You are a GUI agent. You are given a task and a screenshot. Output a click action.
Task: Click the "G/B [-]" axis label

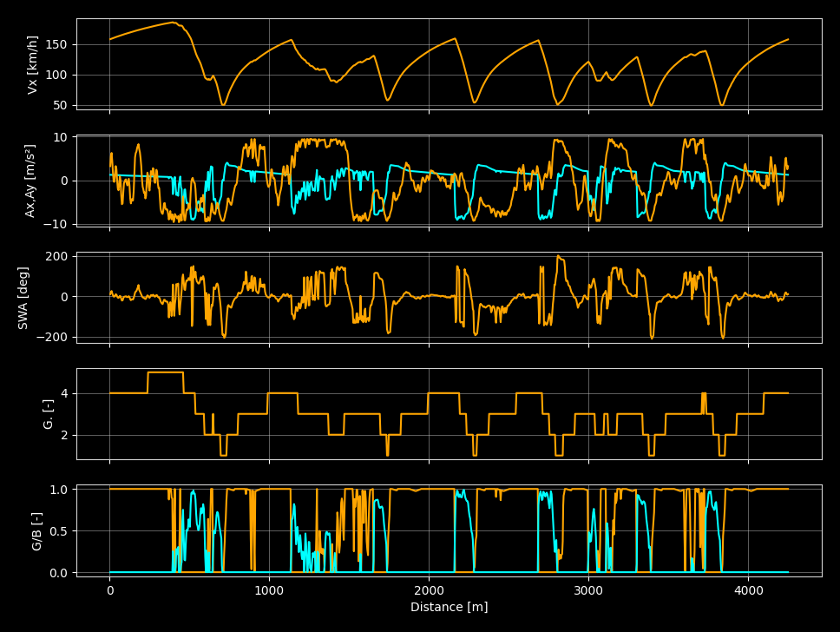[x=36, y=531]
